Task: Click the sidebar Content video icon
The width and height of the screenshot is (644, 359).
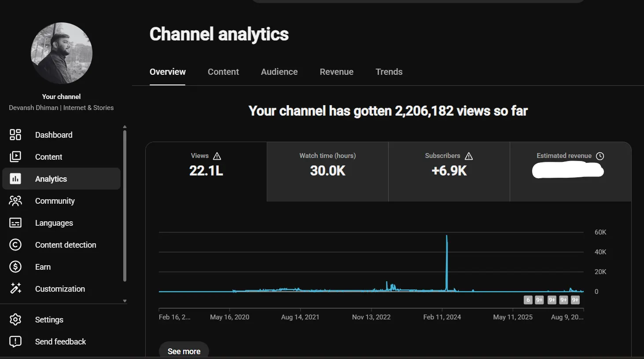Action: click(15, 157)
